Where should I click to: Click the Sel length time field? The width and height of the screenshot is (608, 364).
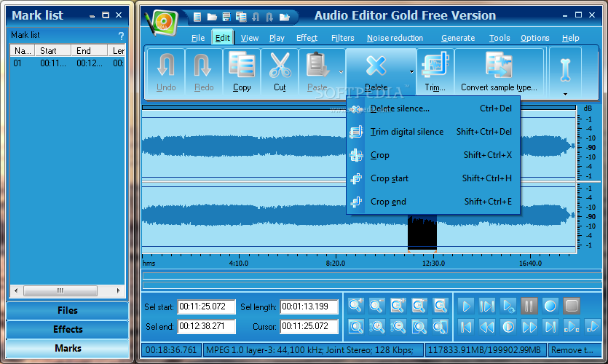(x=309, y=306)
